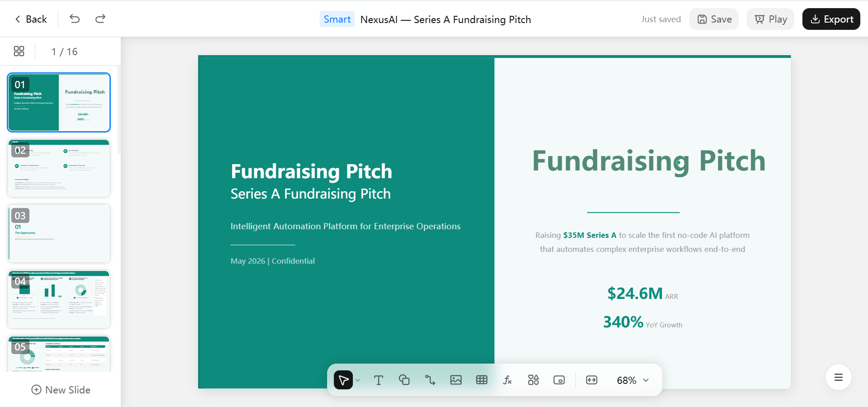
Task: Select the 'Raising $35M Series A' paragraph
Action: click(x=642, y=242)
